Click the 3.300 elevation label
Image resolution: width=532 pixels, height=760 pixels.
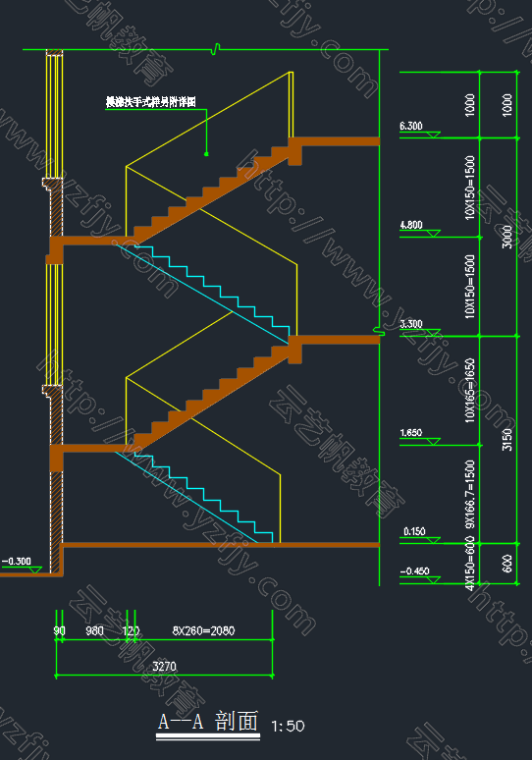[411, 324]
